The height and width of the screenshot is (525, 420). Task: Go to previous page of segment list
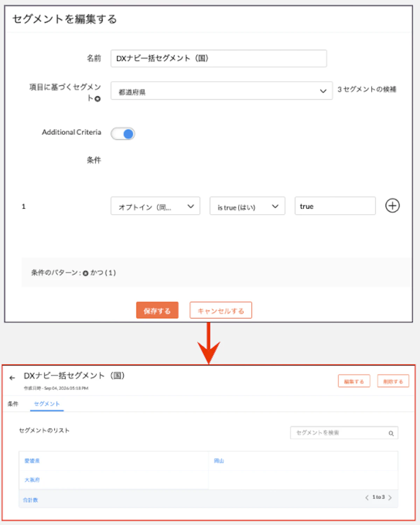click(367, 497)
